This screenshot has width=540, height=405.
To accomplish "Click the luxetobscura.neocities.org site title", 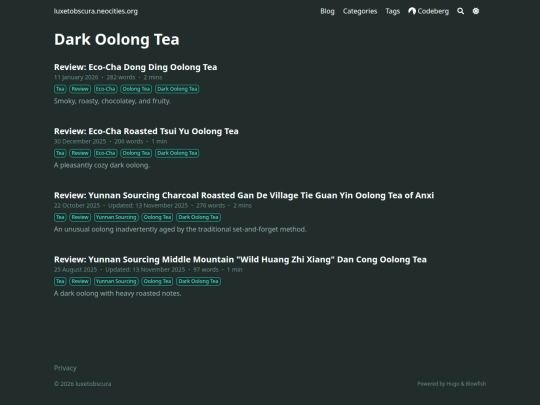I will tap(96, 11).
